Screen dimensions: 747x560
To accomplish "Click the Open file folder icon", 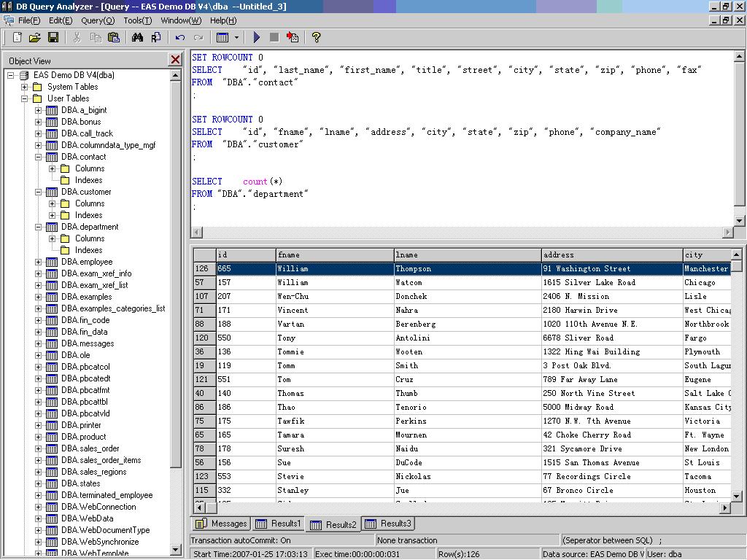I will point(35,37).
